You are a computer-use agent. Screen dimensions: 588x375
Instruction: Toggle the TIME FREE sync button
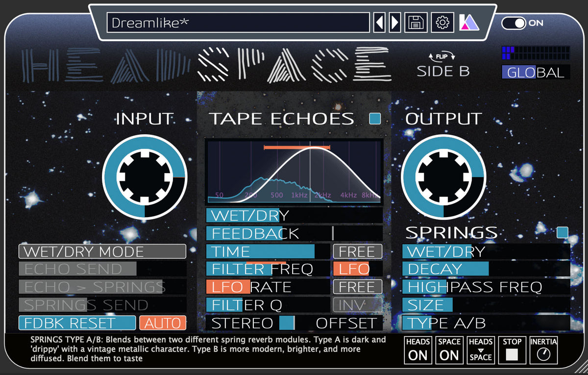[357, 251]
